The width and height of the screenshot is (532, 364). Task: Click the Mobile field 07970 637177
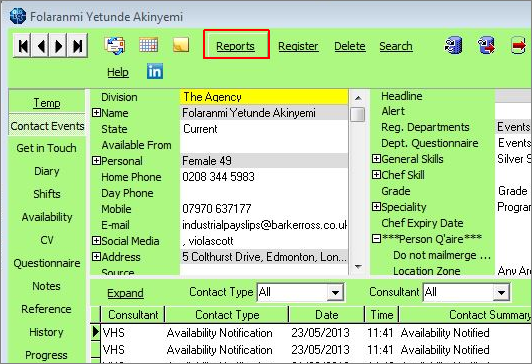[264, 209]
